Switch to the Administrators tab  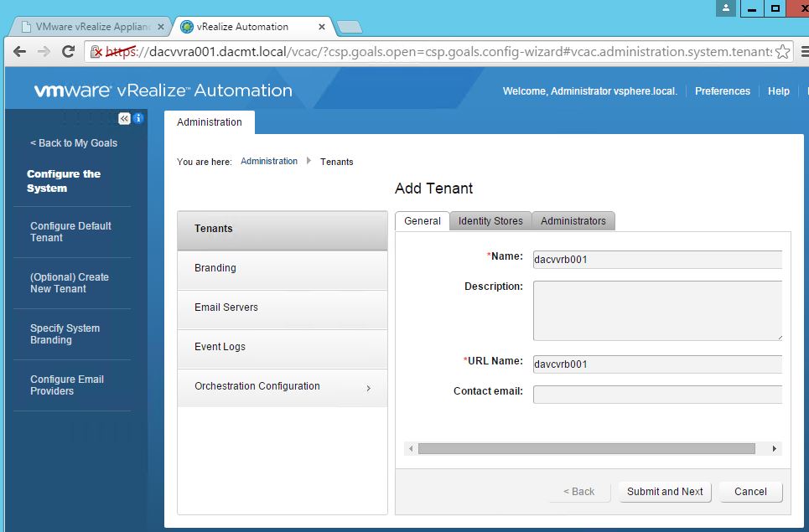click(573, 221)
